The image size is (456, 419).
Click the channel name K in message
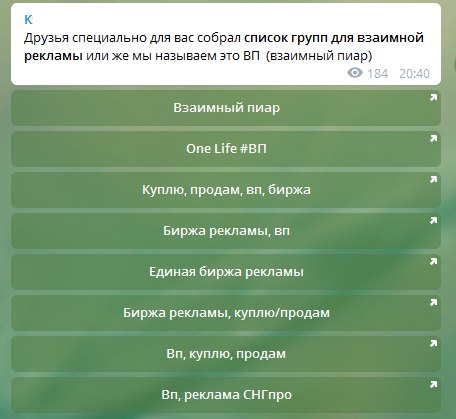[28, 20]
